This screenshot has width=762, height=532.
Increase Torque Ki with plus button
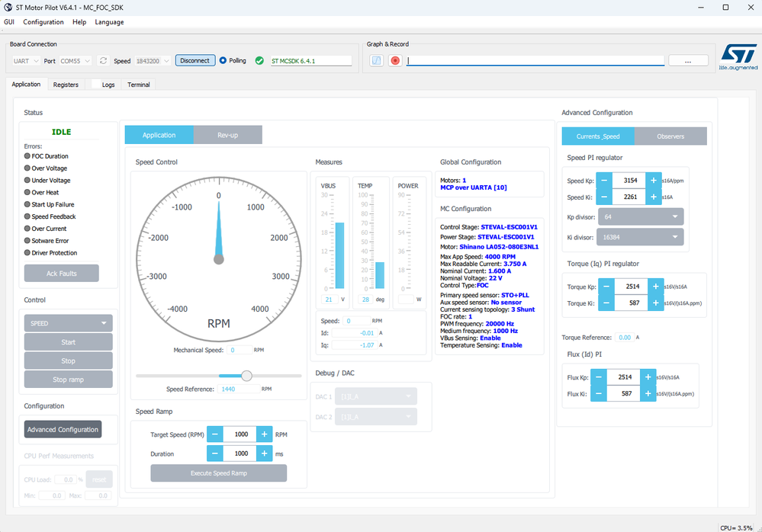pyautogui.click(x=655, y=303)
